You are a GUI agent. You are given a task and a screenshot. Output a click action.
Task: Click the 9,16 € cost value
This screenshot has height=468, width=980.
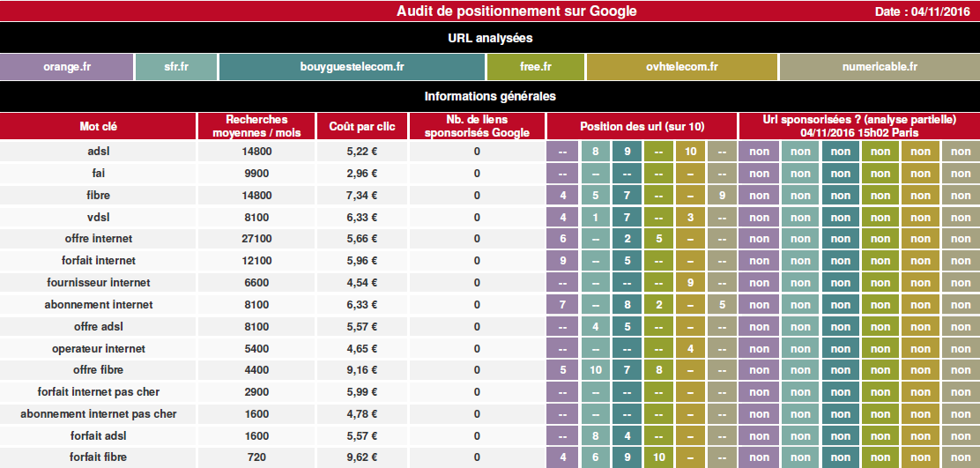pos(362,370)
